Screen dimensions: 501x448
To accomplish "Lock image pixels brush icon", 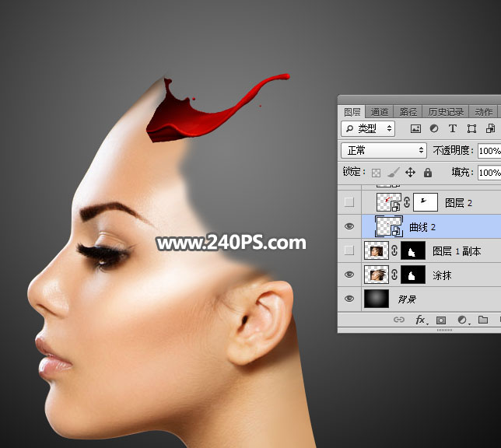I will (394, 173).
